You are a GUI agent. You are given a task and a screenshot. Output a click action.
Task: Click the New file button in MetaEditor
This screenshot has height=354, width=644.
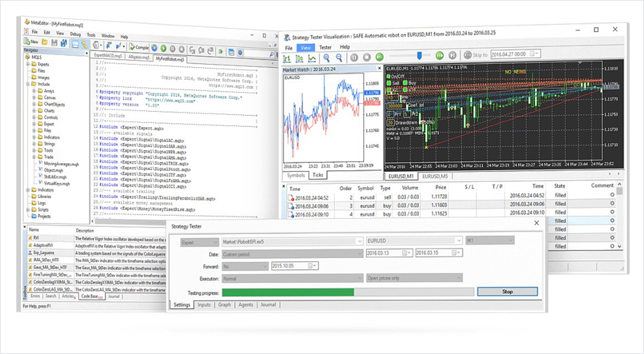point(31,41)
